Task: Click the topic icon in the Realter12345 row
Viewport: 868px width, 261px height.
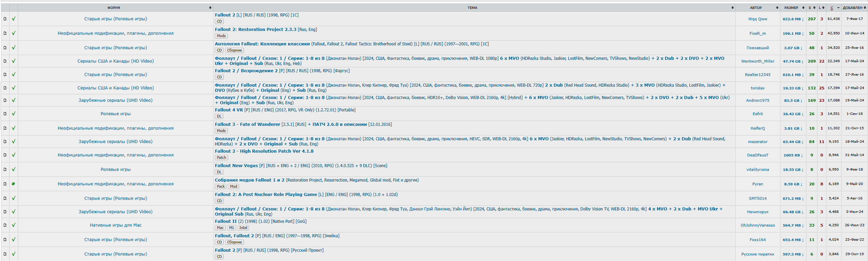Action: (x=5, y=75)
